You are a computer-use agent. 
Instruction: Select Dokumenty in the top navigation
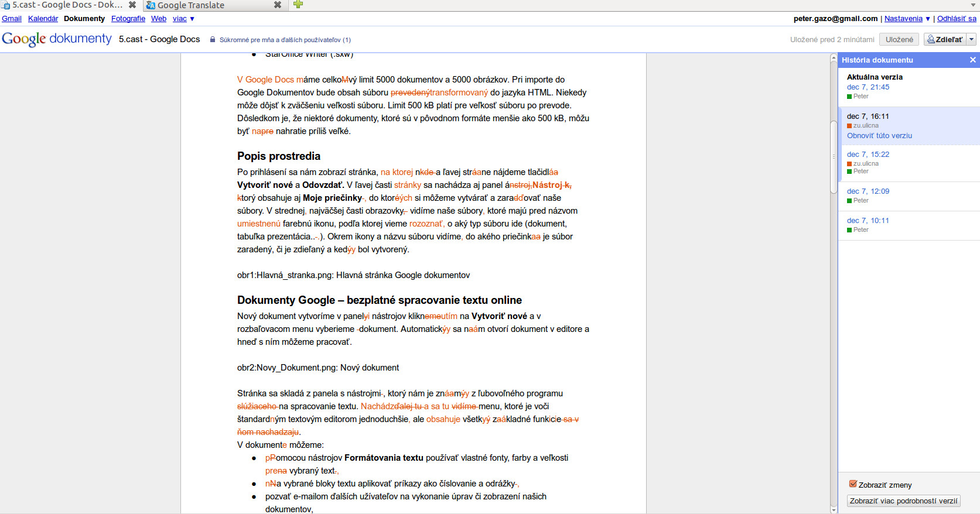click(x=84, y=19)
